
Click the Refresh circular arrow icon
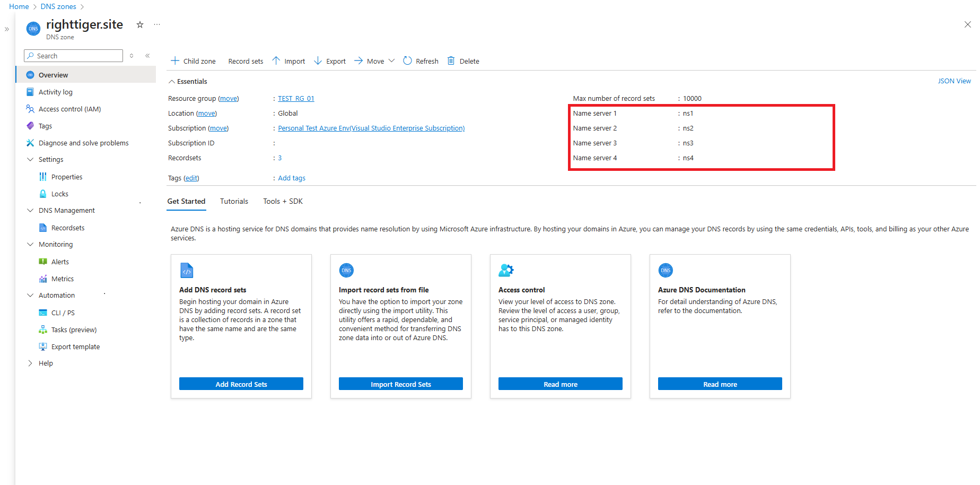click(407, 60)
